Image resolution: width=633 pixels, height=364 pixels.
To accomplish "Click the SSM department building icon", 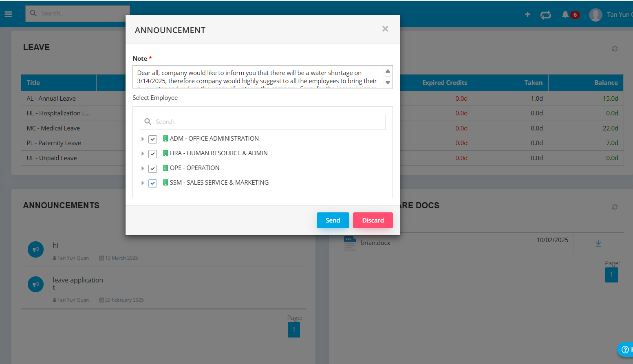I will point(165,183).
